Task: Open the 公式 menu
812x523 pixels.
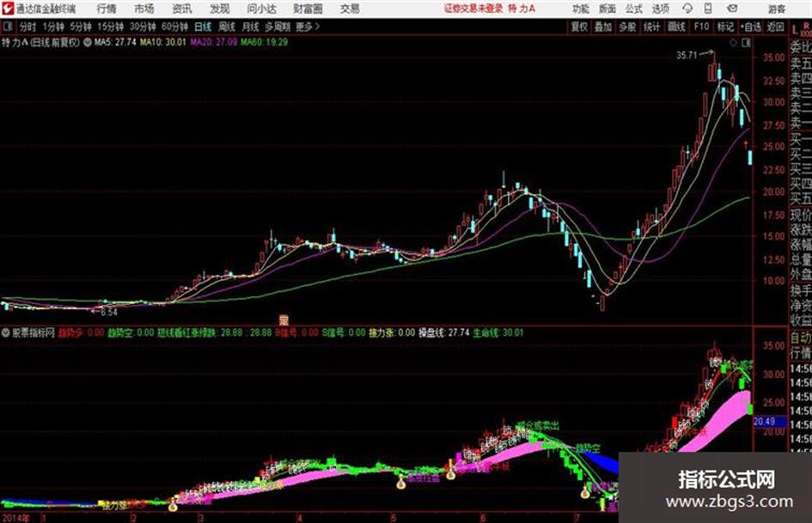Action: (x=634, y=9)
